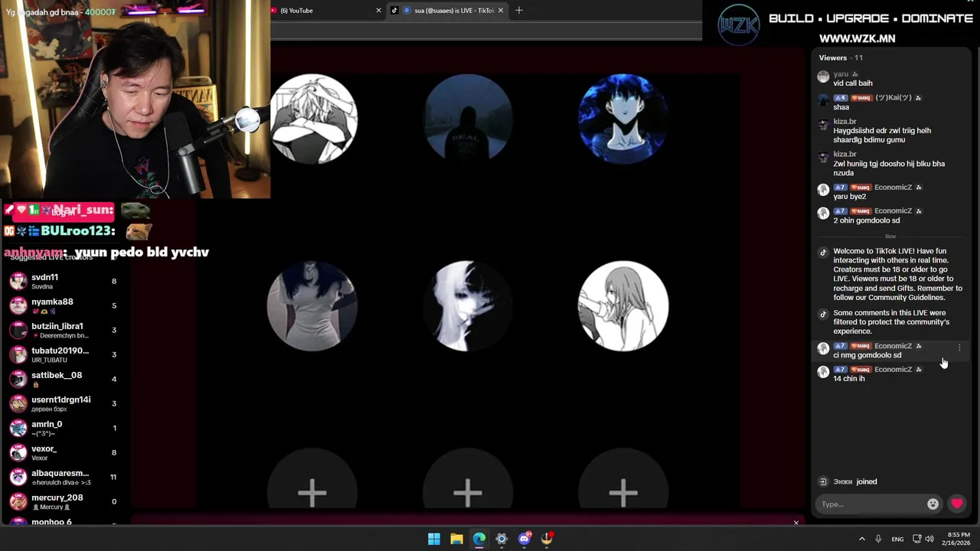This screenshot has height=551, width=980.
Task: Open svdn11's suggested LIVE
Action: (65, 281)
